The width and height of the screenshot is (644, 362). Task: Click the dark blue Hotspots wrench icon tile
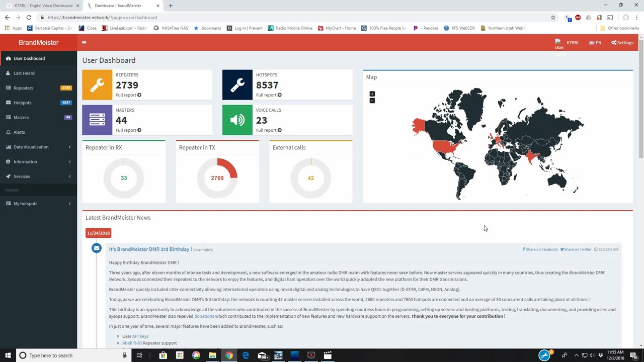point(237,85)
